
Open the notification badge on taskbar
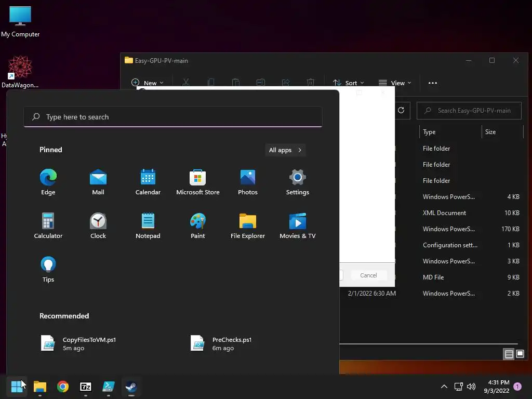[517, 387]
